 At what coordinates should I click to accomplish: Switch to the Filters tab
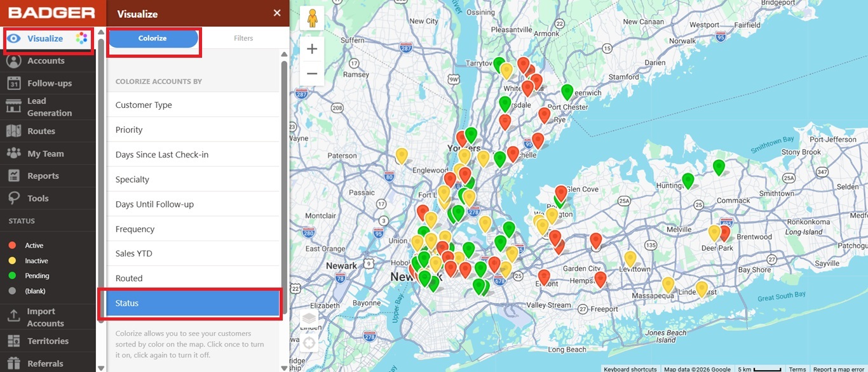click(x=243, y=39)
